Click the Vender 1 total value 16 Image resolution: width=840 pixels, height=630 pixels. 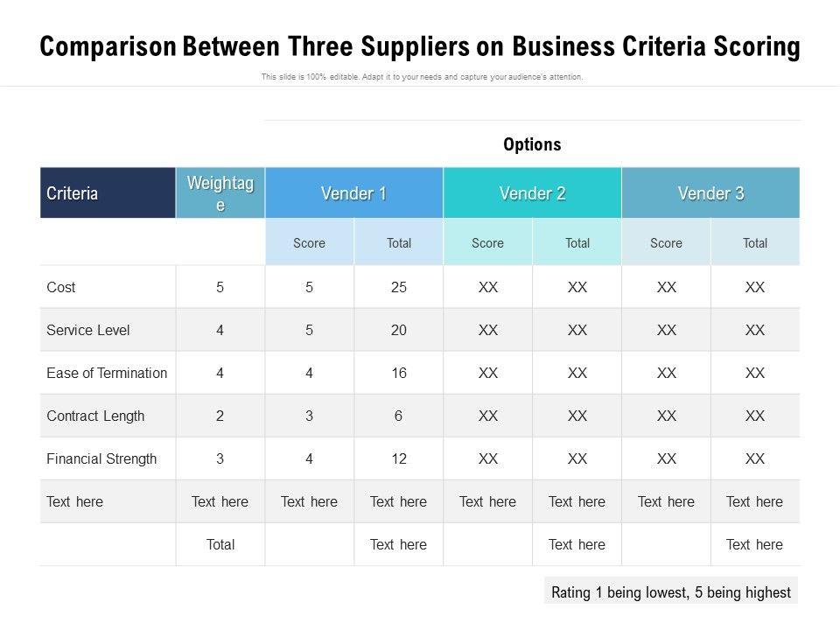pyautogui.click(x=399, y=373)
